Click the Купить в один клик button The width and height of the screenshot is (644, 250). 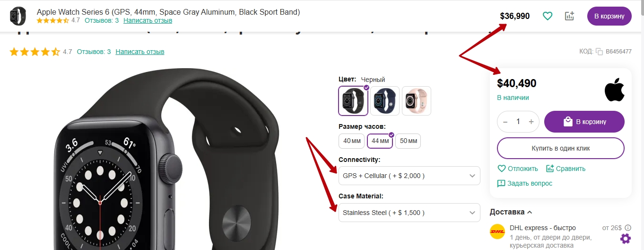click(561, 148)
